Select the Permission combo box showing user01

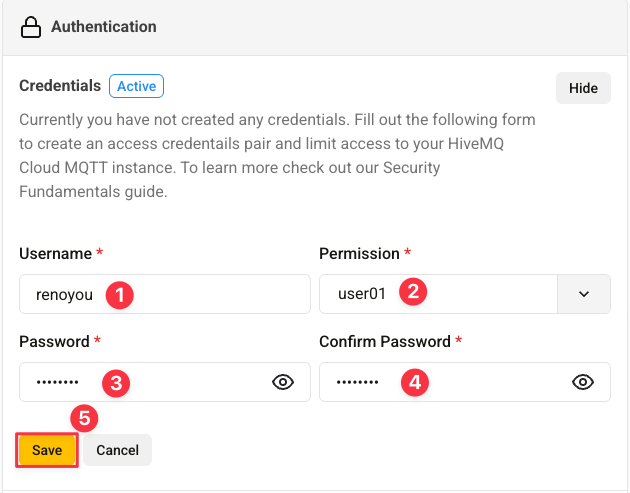pos(437,294)
